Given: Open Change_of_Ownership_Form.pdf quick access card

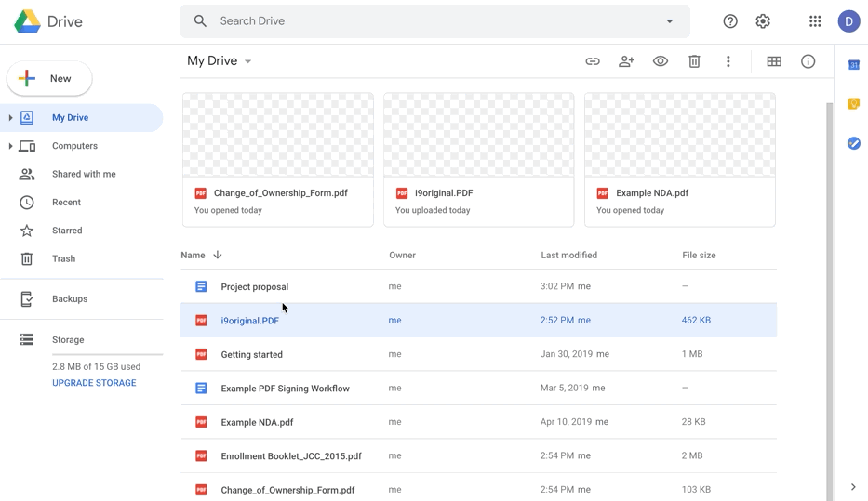Looking at the screenshot, I should (278, 160).
